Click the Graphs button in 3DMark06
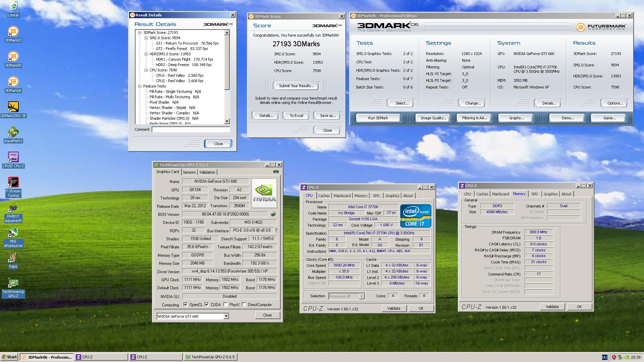 point(516,118)
